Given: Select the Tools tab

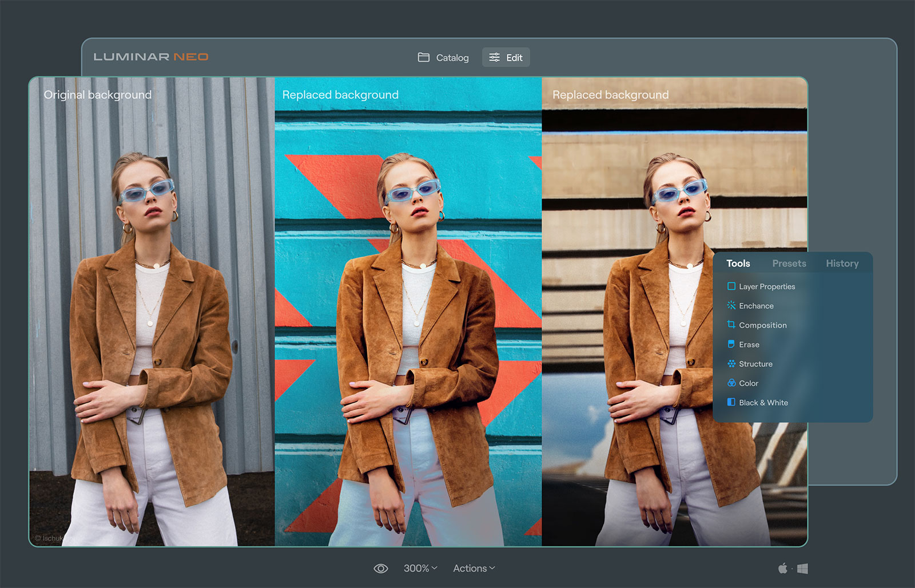Looking at the screenshot, I should coord(738,263).
